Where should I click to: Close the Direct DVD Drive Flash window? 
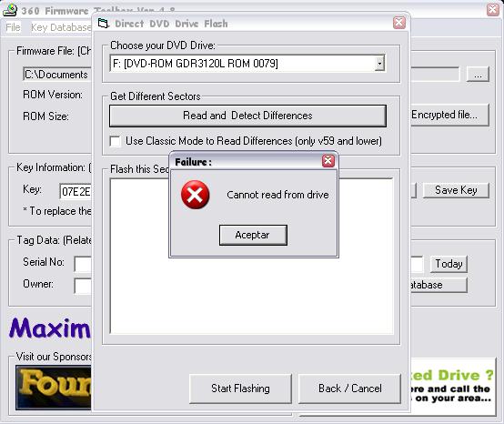[x=399, y=23]
